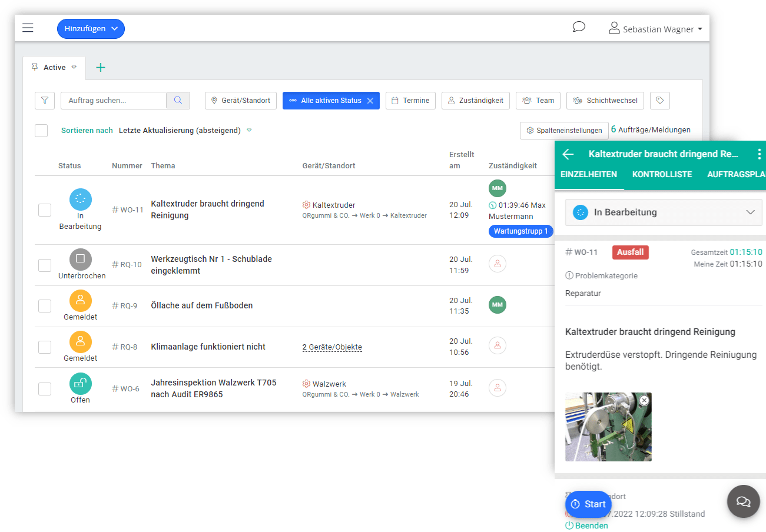
Task: Switch to the KONTROLLISTE tab
Action: (x=662, y=175)
